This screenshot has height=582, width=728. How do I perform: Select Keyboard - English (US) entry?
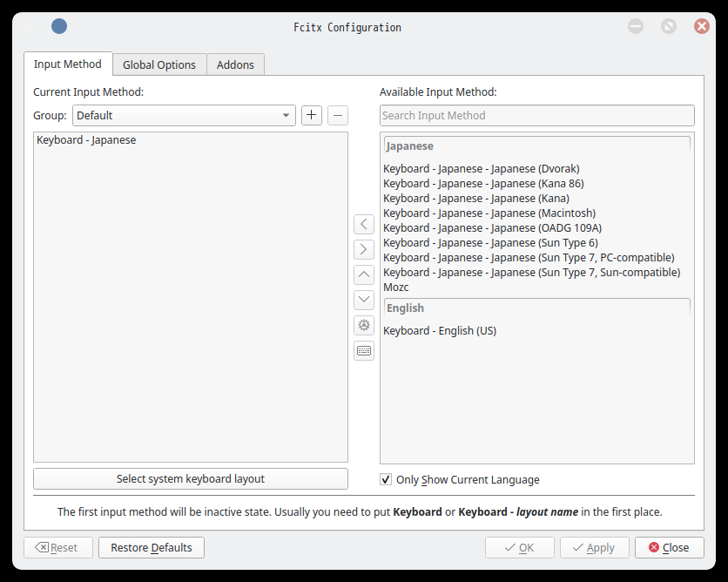pyautogui.click(x=440, y=331)
